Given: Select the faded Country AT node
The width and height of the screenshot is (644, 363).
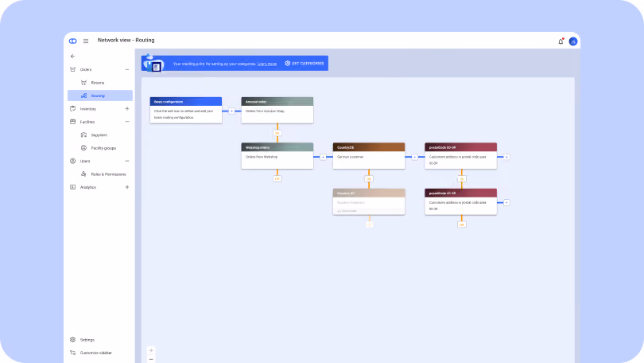Looking at the screenshot, I should click(x=369, y=201).
